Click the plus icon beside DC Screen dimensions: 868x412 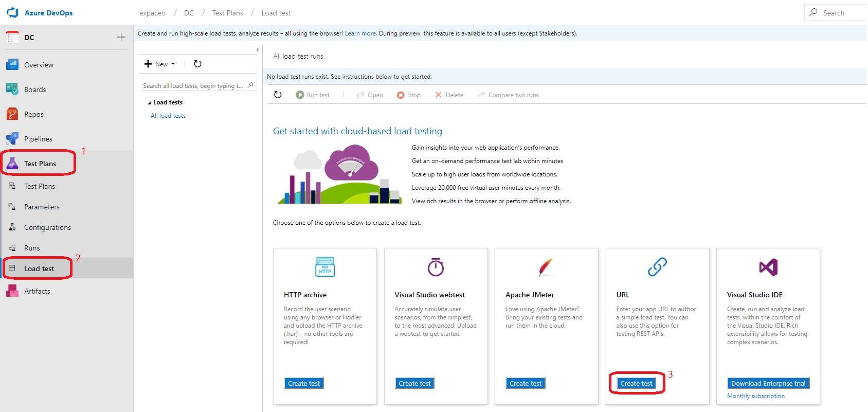pyautogui.click(x=121, y=37)
